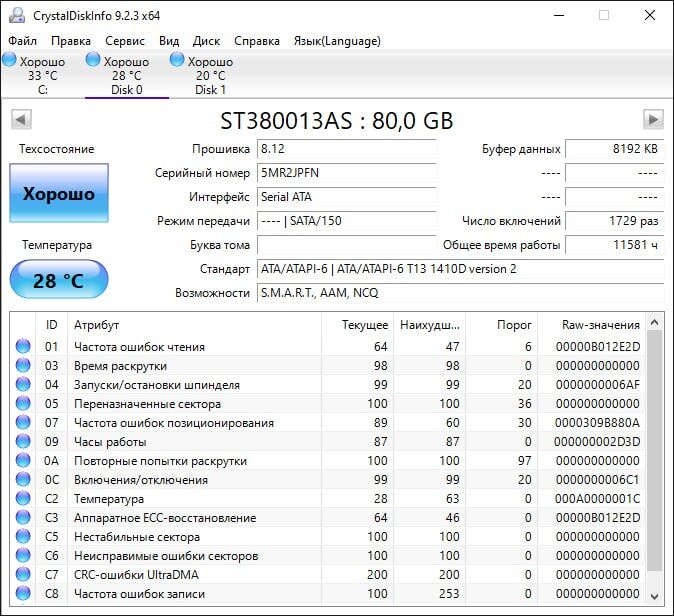This screenshot has width=674, height=616.
Task: Click the CrystalDiskInfo app icon in title bar
Action: click(x=16, y=15)
